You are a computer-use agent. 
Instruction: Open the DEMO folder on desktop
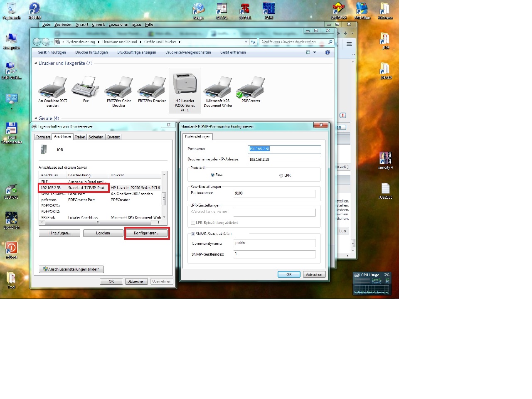(385, 71)
